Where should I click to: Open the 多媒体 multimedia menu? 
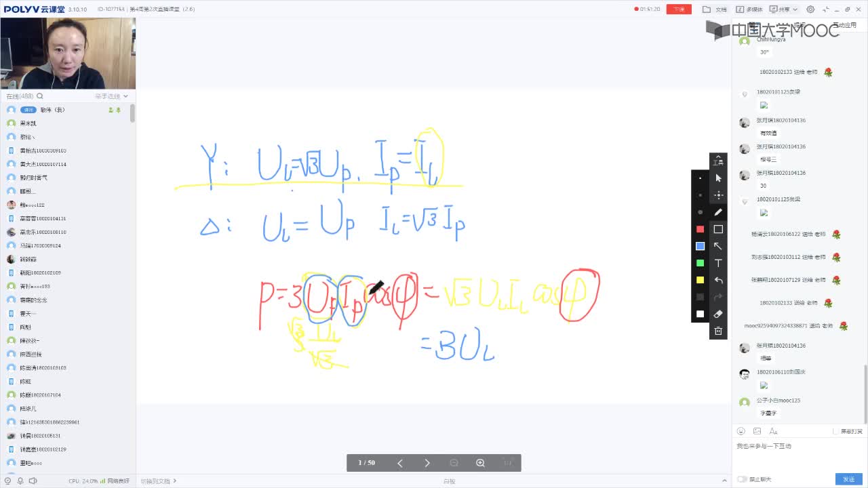tap(749, 9)
